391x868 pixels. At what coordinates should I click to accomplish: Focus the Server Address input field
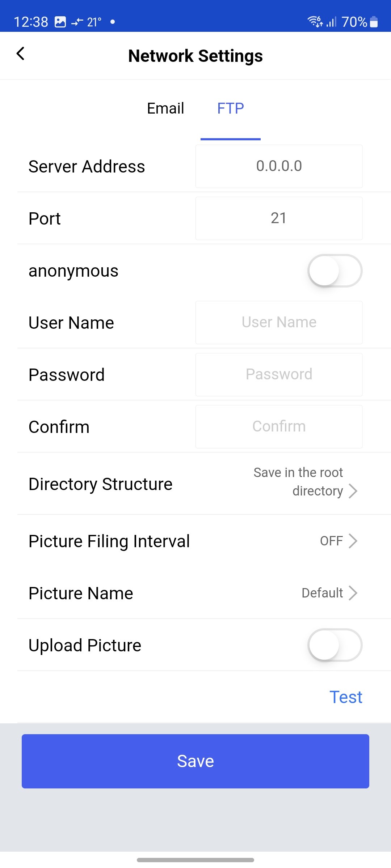pos(279,166)
